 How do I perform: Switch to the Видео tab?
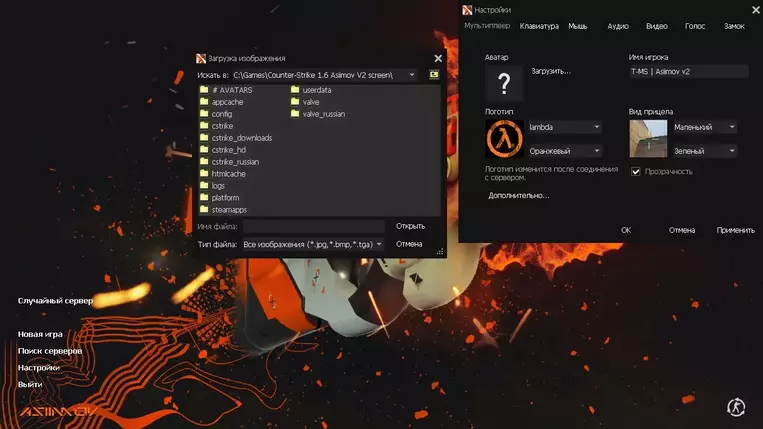(x=656, y=26)
